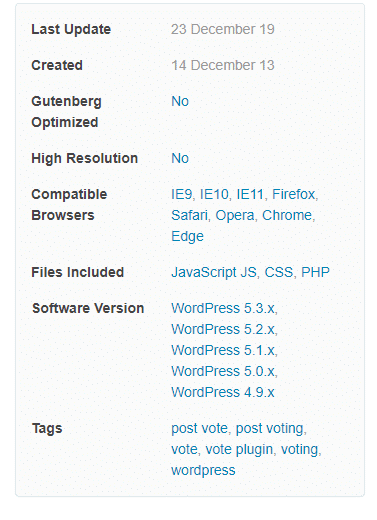377x520 pixels.
Task: Open the 'vote plugin' tag link
Action: click(x=239, y=449)
